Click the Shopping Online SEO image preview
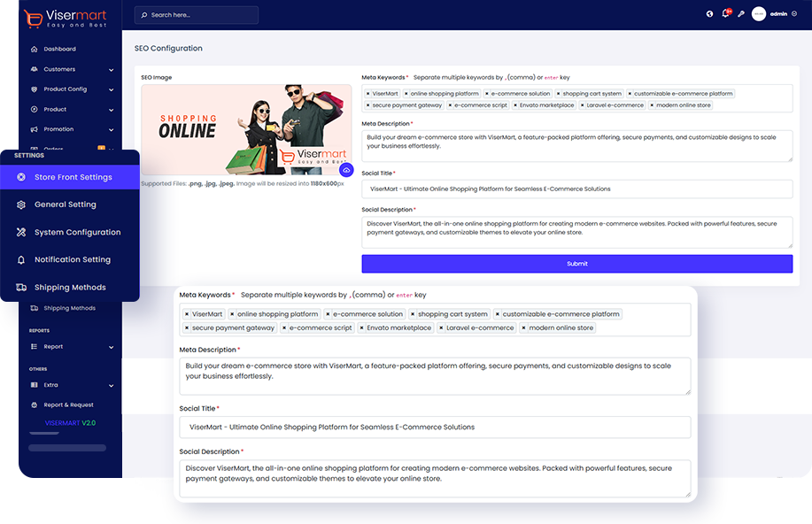This screenshot has width=812, height=524. [246, 129]
